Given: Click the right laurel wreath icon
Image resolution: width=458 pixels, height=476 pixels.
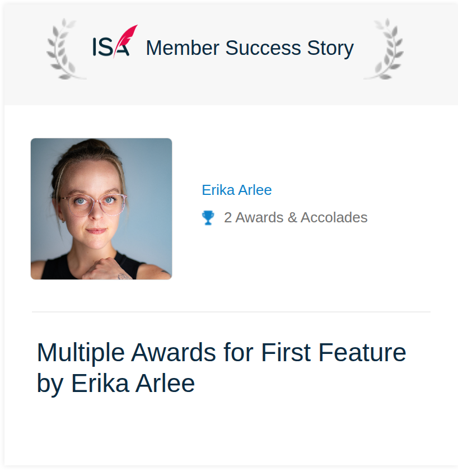Looking at the screenshot, I should click(385, 49).
